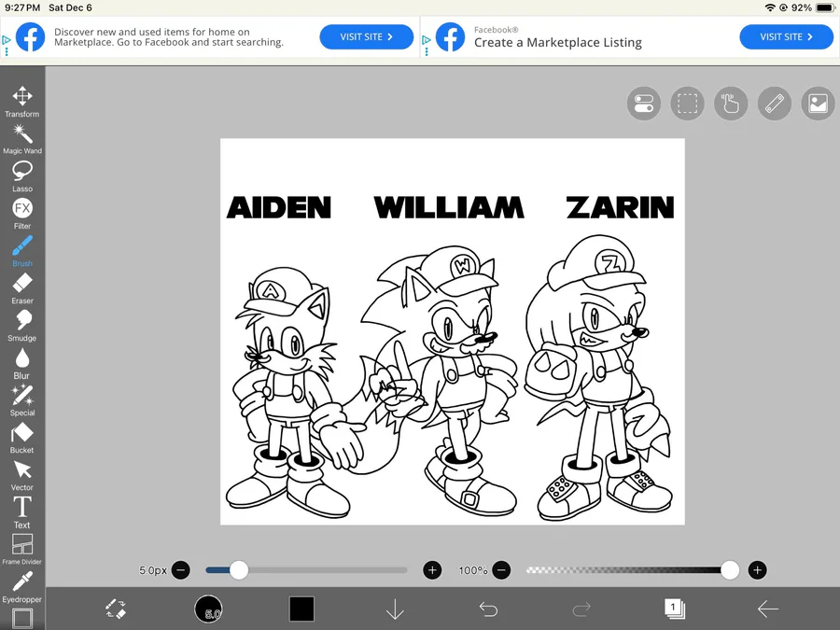The width and height of the screenshot is (840, 630).
Task: Decrease brush thickness with minus button
Action: coord(181,570)
